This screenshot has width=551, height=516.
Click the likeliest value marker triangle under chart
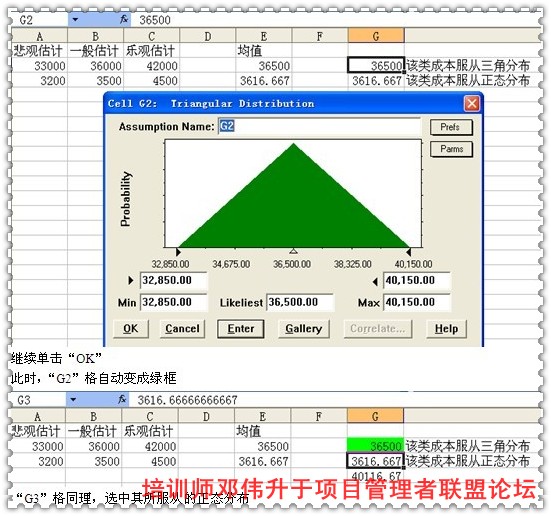[294, 251]
